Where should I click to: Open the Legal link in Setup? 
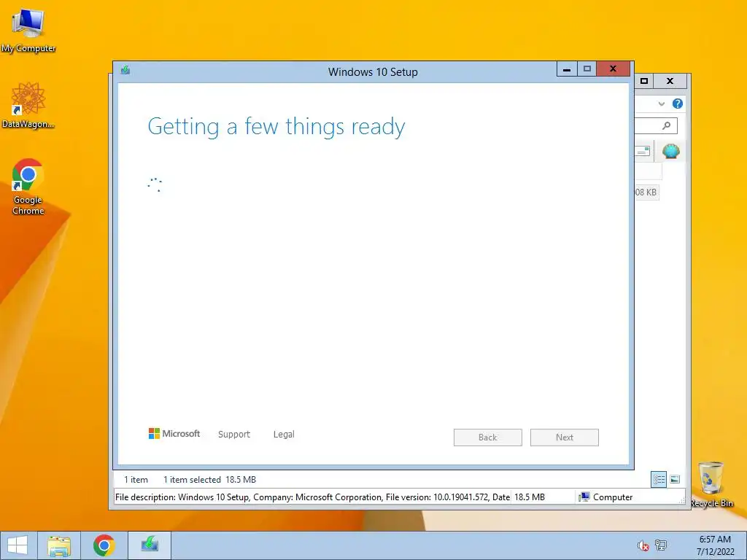tap(284, 435)
